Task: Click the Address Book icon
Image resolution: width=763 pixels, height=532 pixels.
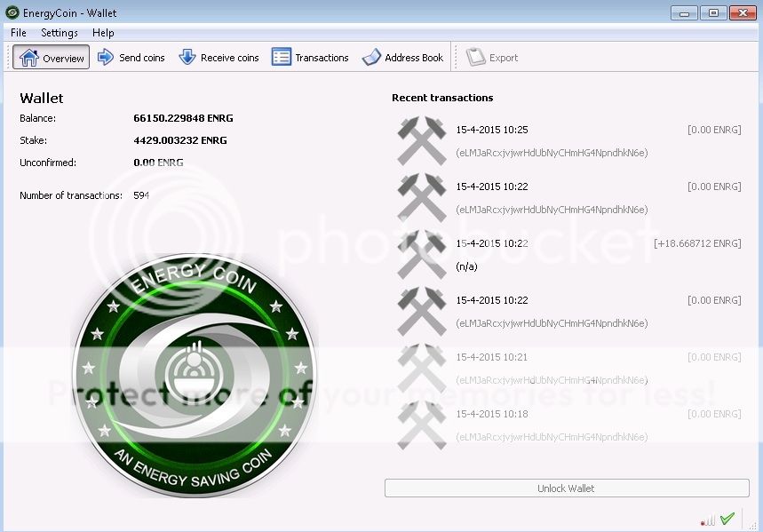Action: [x=371, y=58]
